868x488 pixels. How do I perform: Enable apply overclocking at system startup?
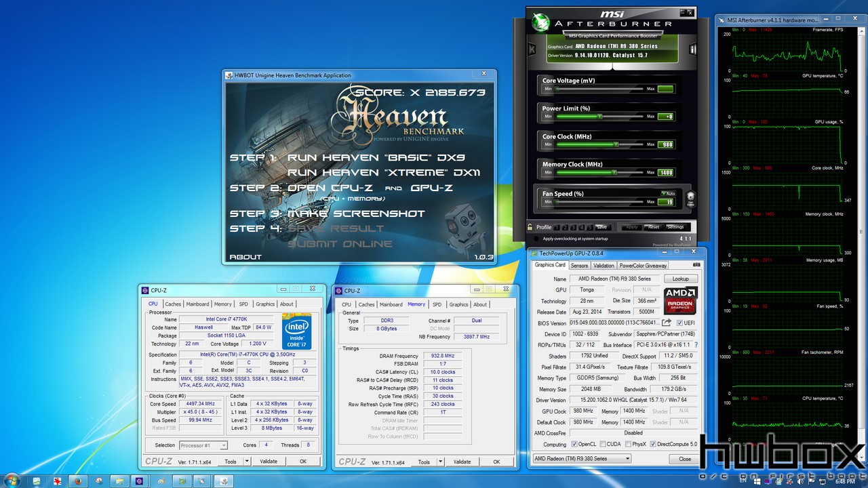(x=536, y=239)
